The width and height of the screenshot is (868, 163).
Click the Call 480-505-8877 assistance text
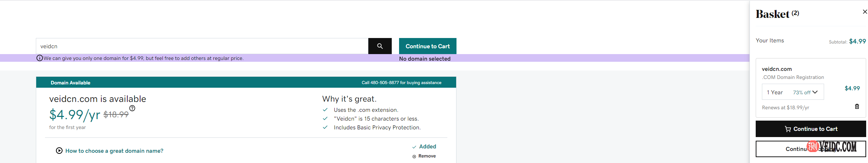[x=401, y=83]
